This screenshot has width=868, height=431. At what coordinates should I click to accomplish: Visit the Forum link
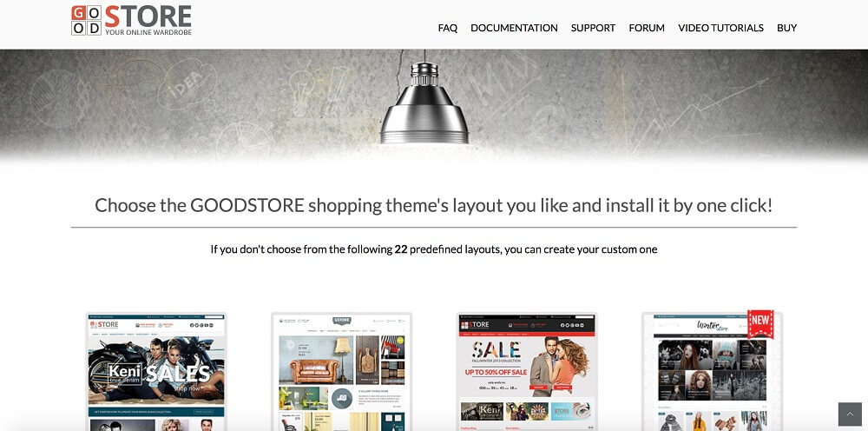click(x=647, y=28)
